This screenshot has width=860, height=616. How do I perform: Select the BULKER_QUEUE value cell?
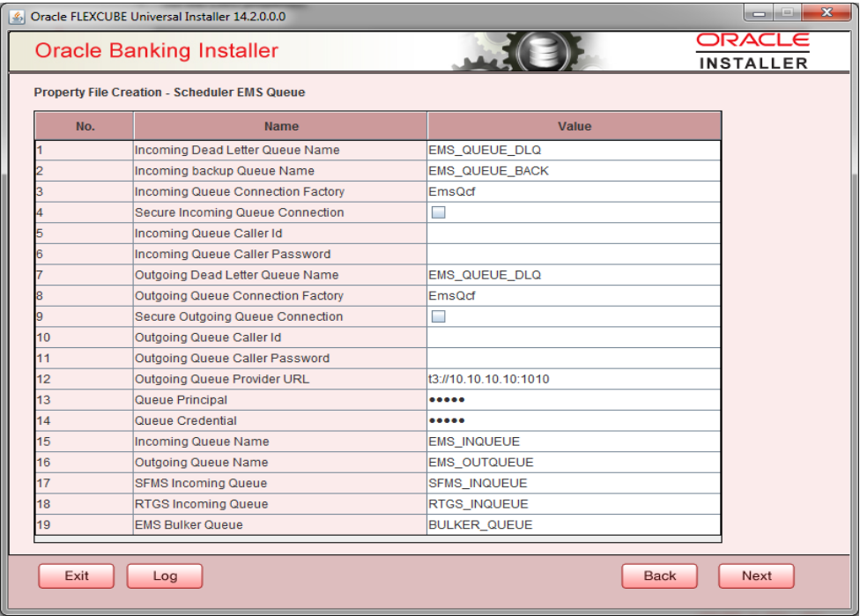574,525
